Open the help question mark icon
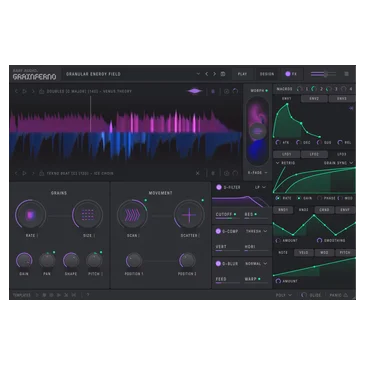The width and height of the screenshot is (365, 365). point(88,295)
